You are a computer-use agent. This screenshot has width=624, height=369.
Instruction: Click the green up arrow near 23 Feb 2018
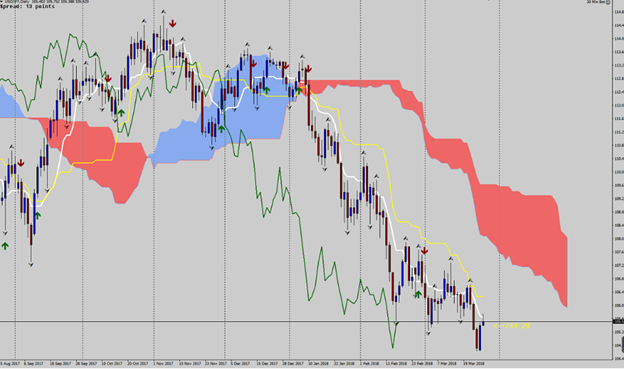click(x=418, y=294)
